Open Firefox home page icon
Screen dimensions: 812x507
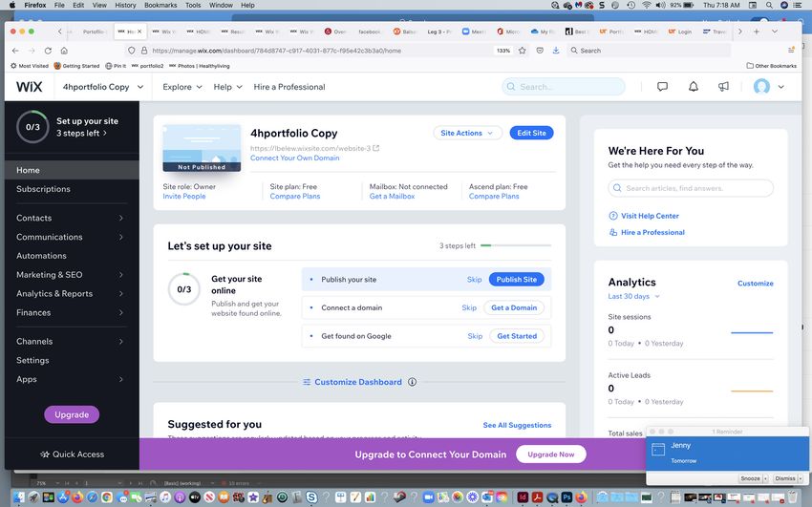[64, 51]
